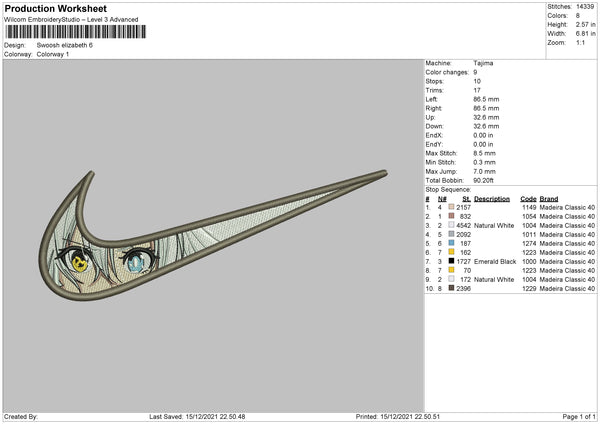Click the 'St.' column header
Screen dimensions: 600x424
pyautogui.click(x=466, y=199)
